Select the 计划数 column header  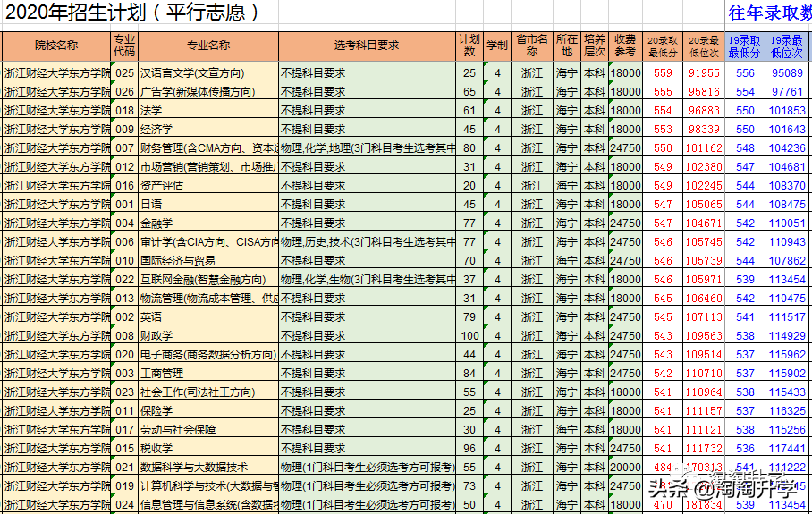469,46
